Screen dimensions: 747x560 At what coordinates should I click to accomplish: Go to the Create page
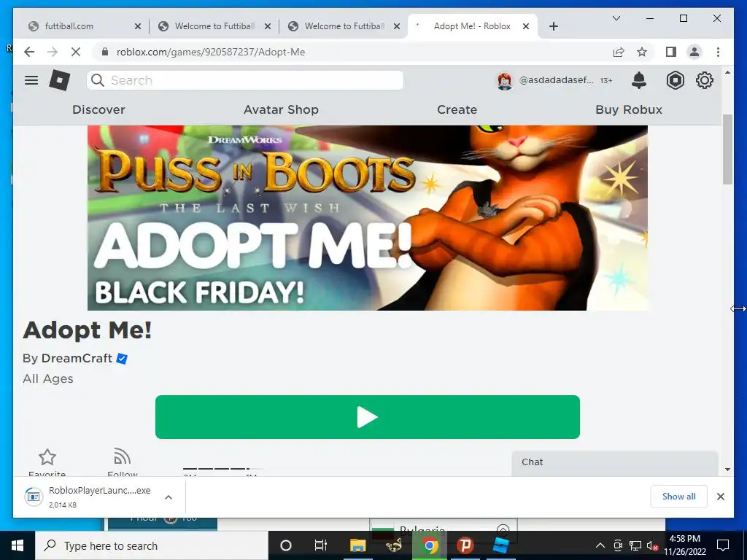click(x=457, y=109)
